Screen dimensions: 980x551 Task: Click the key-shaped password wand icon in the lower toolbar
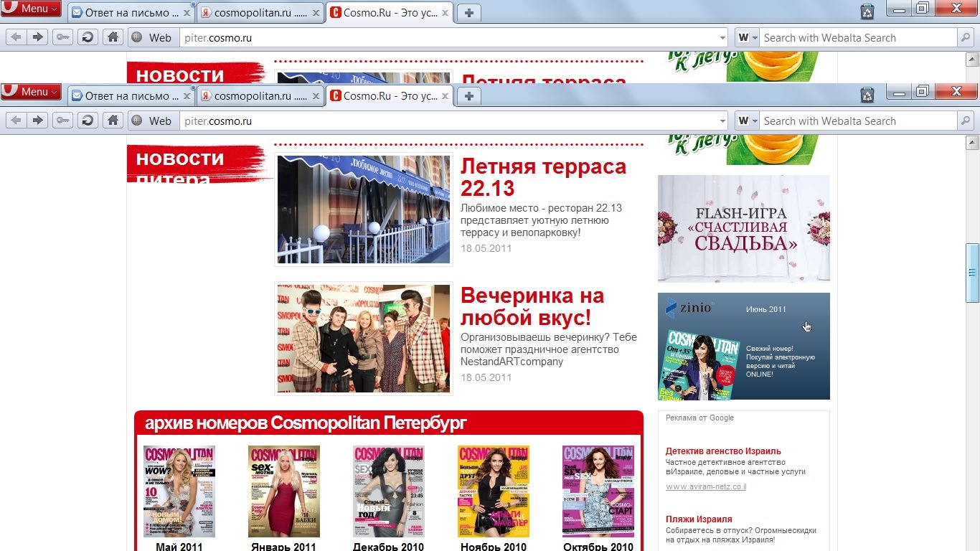coord(63,121)
